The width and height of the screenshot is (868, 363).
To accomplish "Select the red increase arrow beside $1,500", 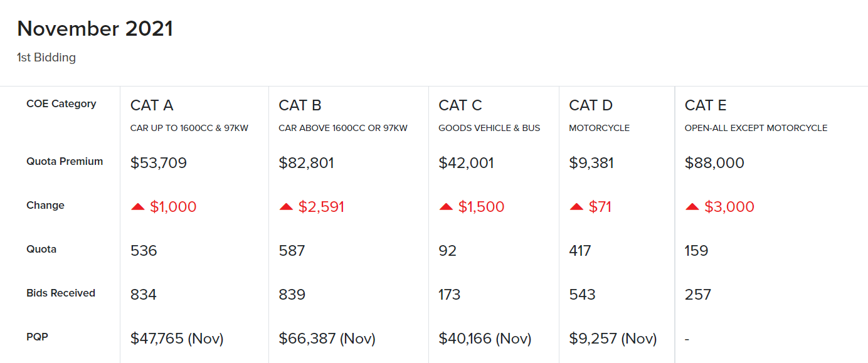I will click(446, 207).
